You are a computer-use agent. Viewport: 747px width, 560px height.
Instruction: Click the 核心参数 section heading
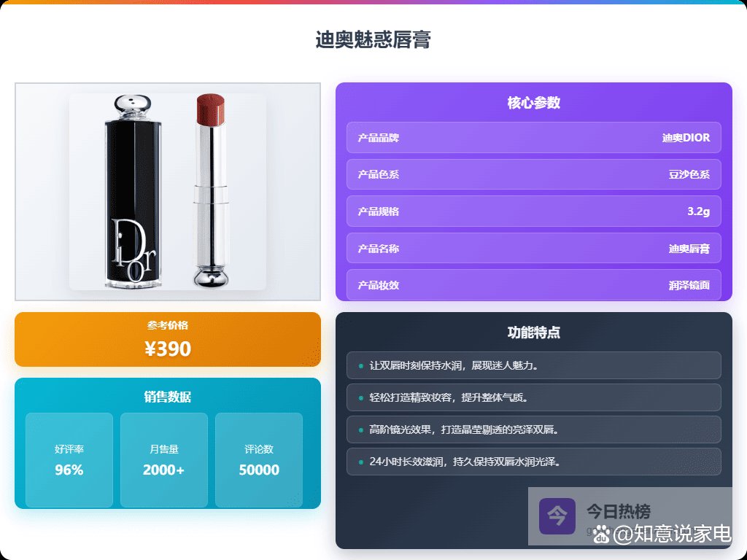(x=533, y=102)
